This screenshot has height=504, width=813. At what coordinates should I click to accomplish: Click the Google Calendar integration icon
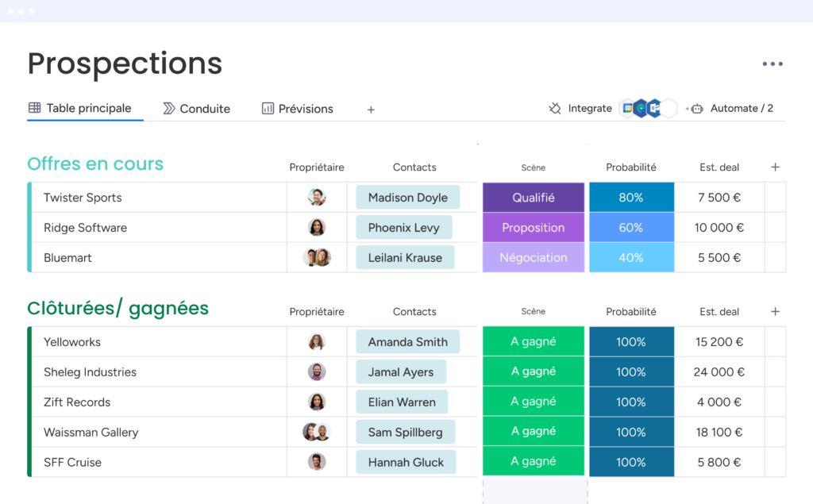[x=627, y=108]
